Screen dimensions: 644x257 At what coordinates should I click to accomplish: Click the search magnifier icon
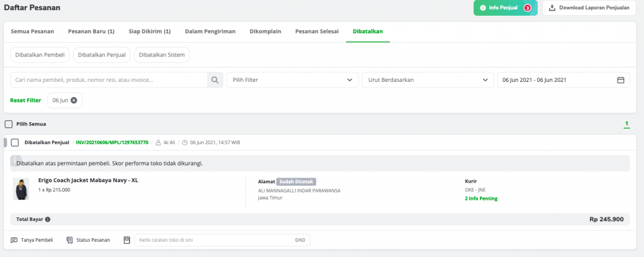point(215,80)
